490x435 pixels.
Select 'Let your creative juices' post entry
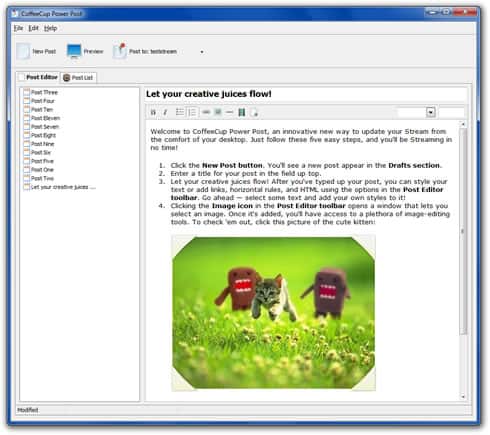click(59, 187)
